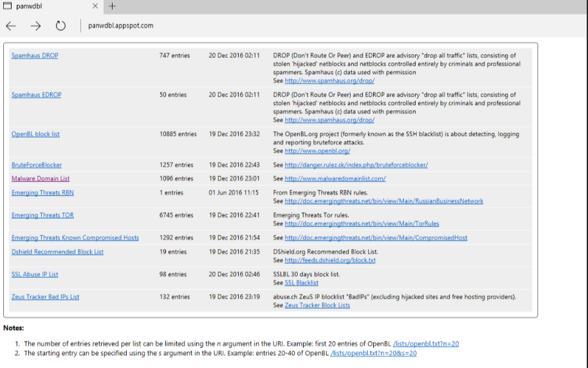Open the Malware Domain List link

[41, 179]
